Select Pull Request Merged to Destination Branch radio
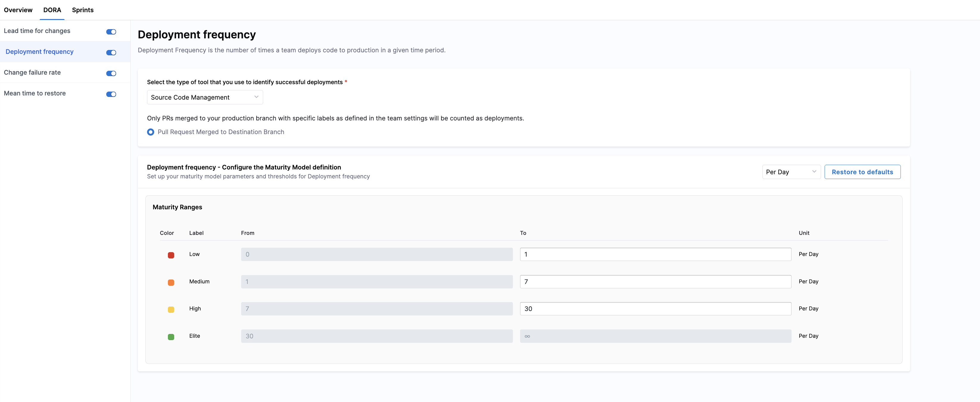Screen dimensions: 980x402 tap(151, 132)
